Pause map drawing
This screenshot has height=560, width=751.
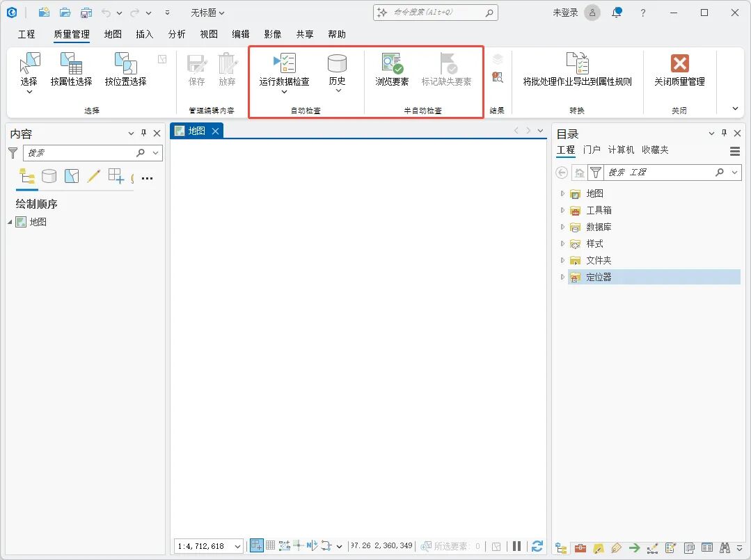[517, 546]
